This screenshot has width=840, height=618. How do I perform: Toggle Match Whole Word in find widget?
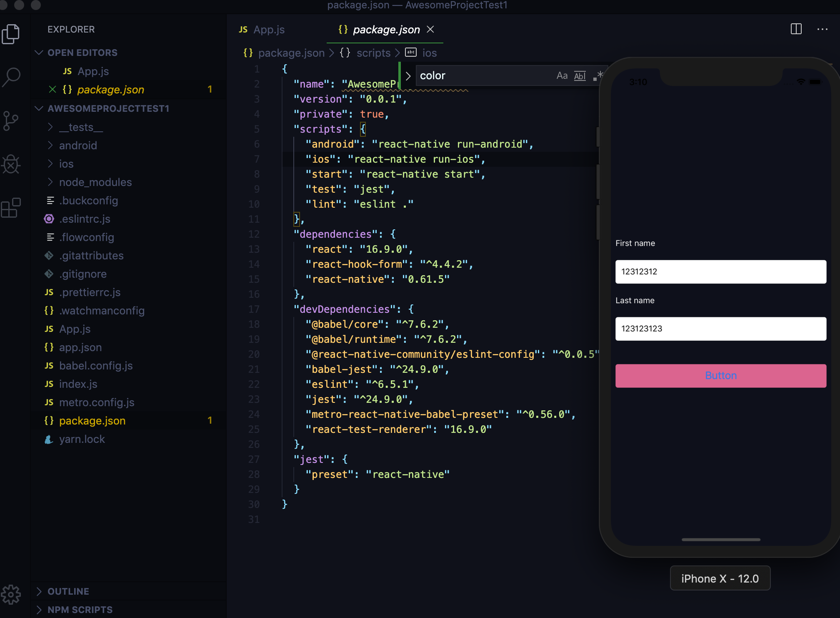click(x=580, y=76)
